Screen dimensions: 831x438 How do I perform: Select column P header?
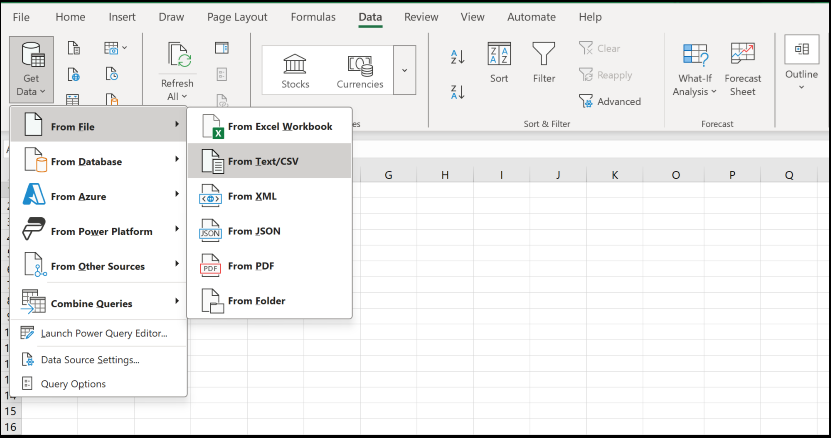tap(732, 175)
